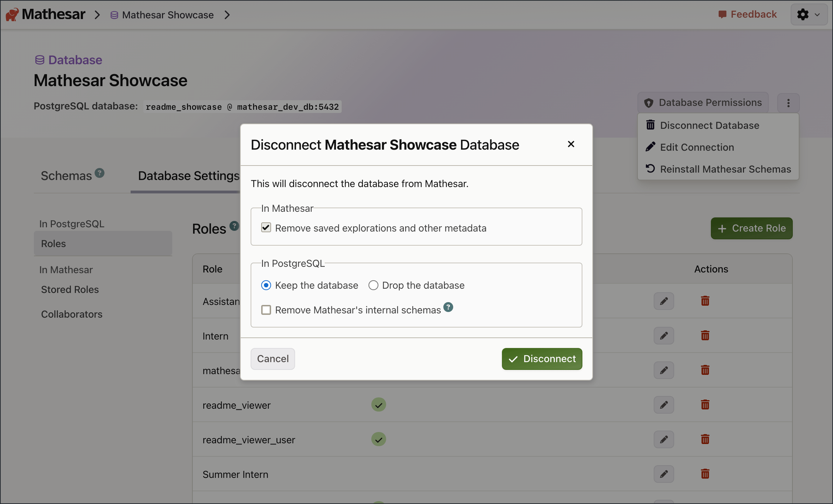Switch to the Schemas tab

pyautogui.click(x=66, y=176)
